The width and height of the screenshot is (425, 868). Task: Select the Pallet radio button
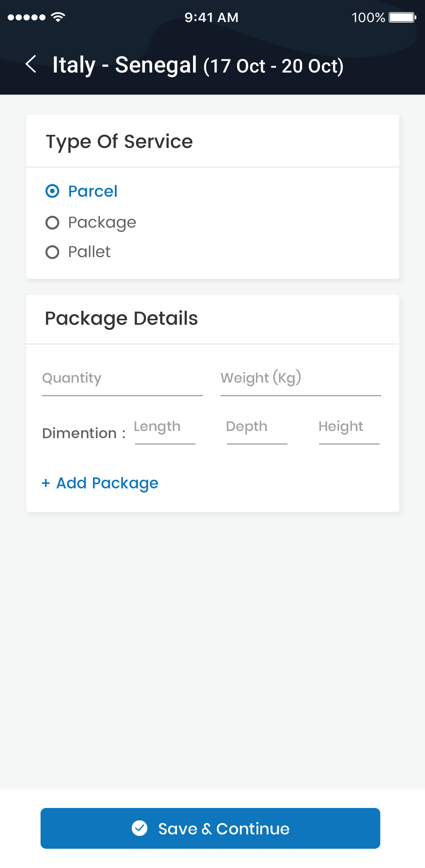pyautogui.click(x=53, y=252)
